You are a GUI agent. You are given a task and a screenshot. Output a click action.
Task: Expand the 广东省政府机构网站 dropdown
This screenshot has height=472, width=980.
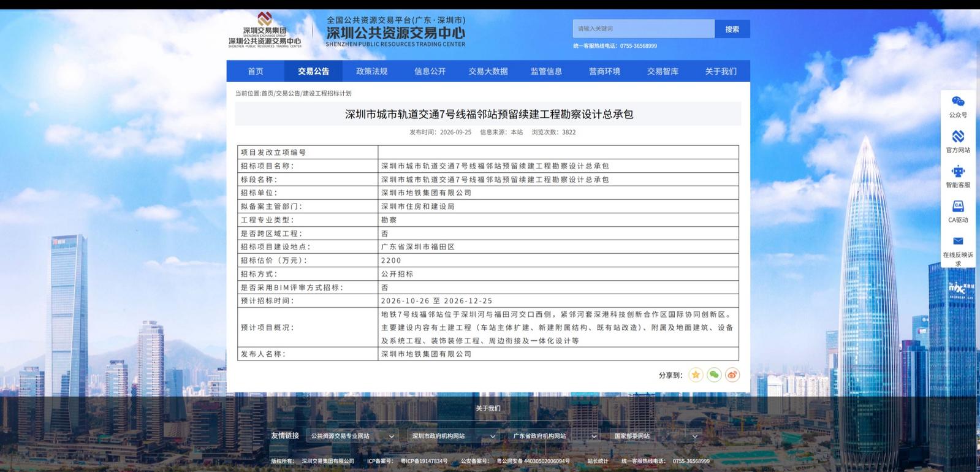[x=555, y=436]
